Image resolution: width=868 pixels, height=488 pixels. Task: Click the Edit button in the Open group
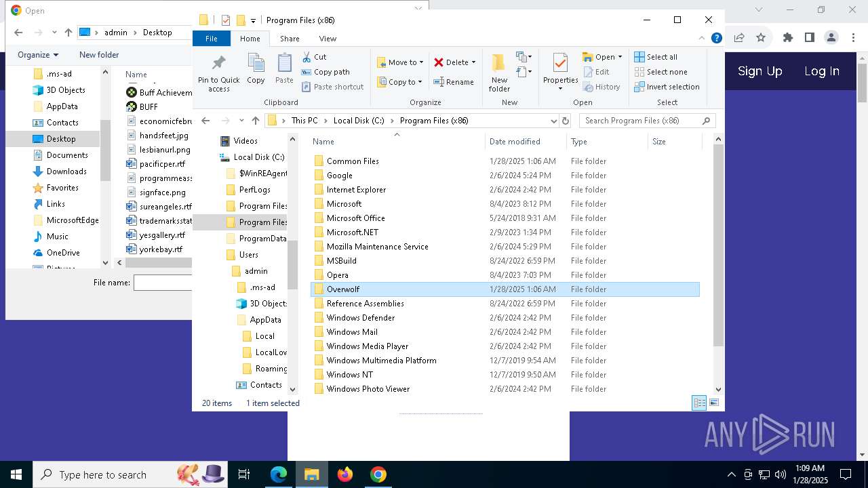pyautogui.click(x=596, y=72)
